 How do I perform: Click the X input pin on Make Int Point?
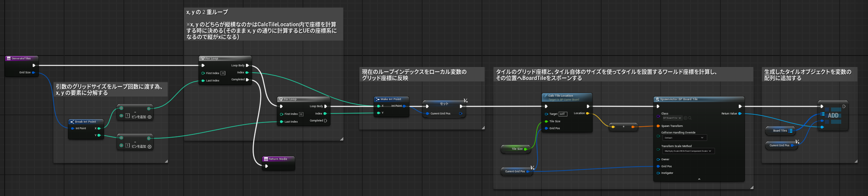(x=379, y=106)
